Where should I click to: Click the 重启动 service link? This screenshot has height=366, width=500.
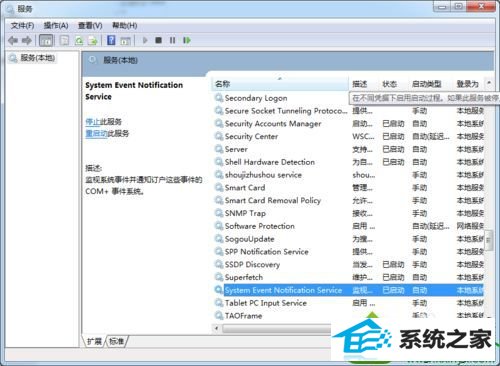(96, 134)
